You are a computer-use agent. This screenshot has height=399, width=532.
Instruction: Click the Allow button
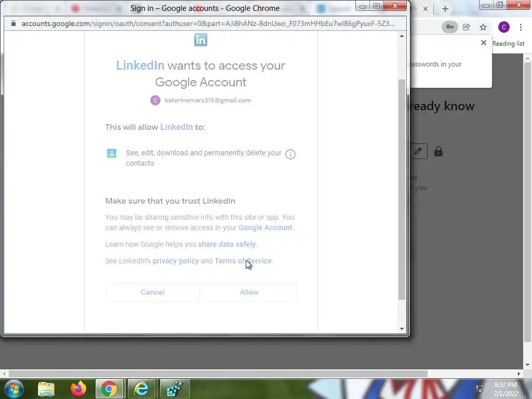pos(249,292)
